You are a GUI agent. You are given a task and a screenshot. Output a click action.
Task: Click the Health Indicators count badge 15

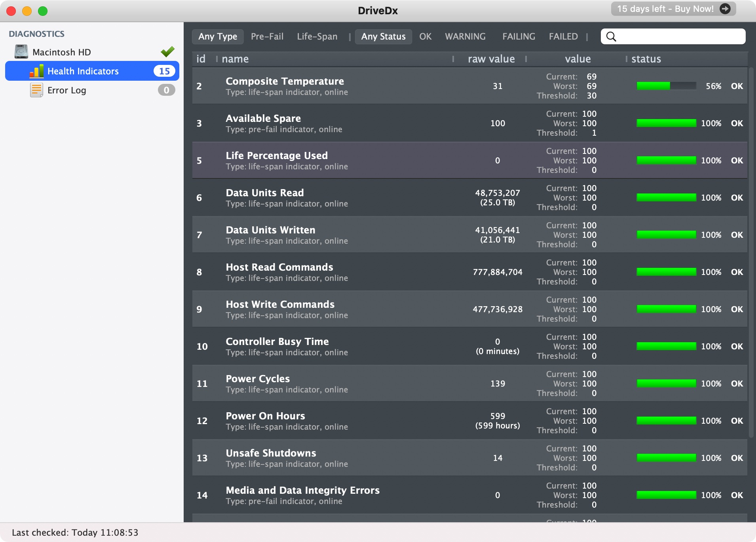pos(164,71)
